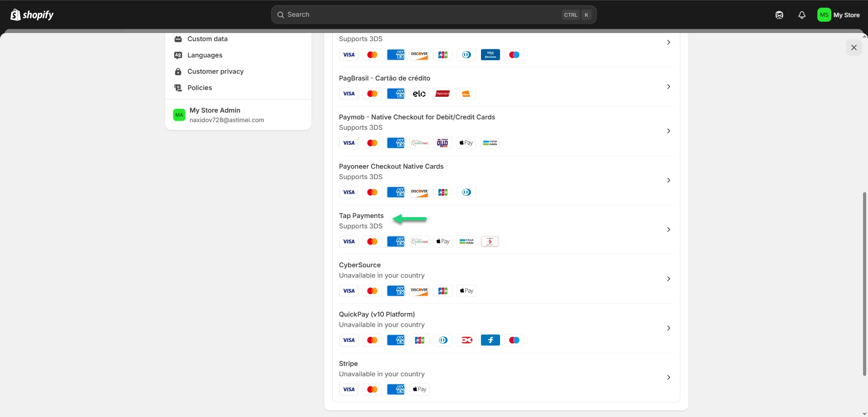Open the notifications bell
The image size is (868, 417).
[802, 15]
